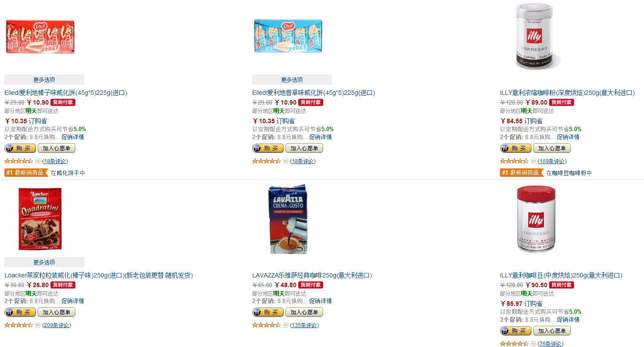Add Loacker wafer to wishlist (加入心愿单)
644x347 pixels.
tap(57, 312)
